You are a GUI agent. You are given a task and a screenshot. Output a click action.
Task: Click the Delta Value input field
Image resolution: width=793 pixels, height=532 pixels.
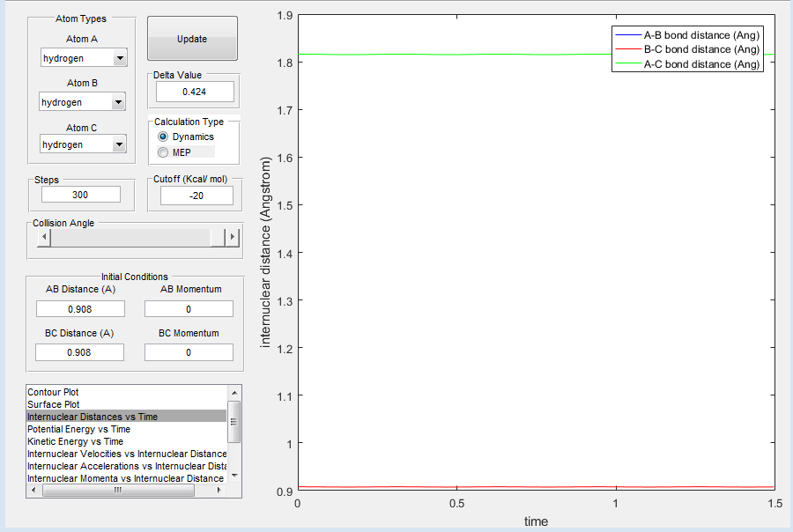[x=195, y=92]
